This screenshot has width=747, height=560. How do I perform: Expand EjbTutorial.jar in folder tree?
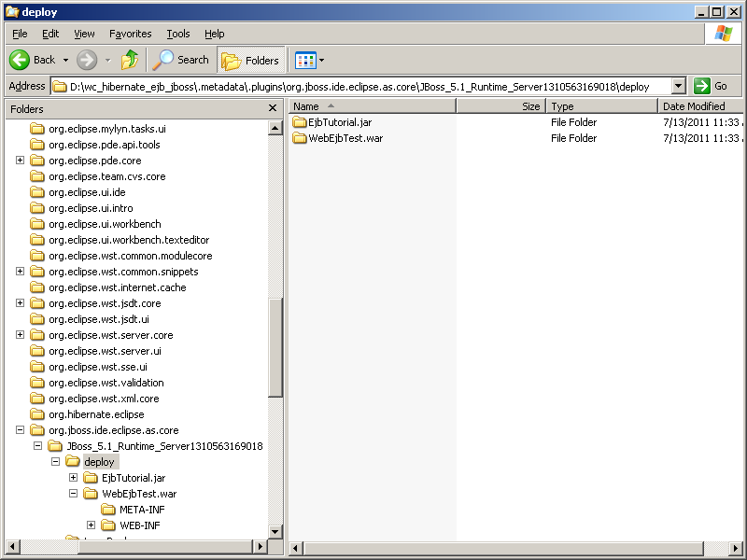[74, 477]
